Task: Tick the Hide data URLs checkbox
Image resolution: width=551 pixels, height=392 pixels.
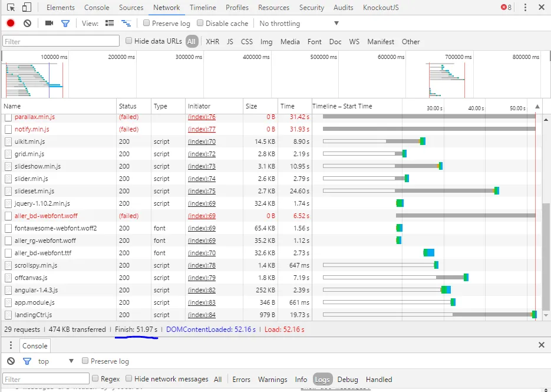Action: click(129, 41)
